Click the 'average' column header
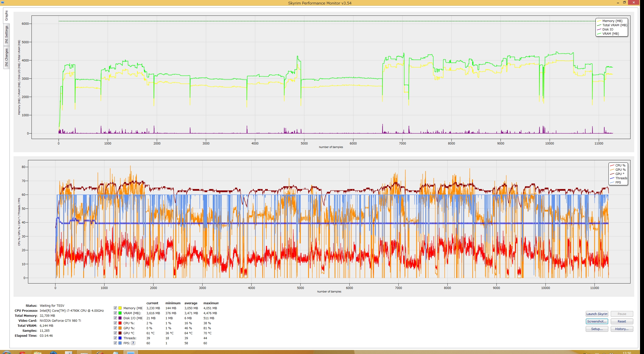 pos(191,303)
